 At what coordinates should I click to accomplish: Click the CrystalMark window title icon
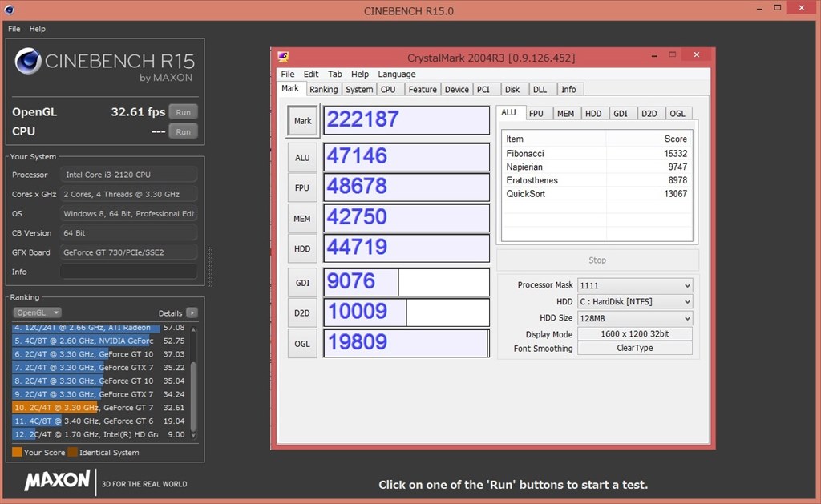(x=283, y=57)
